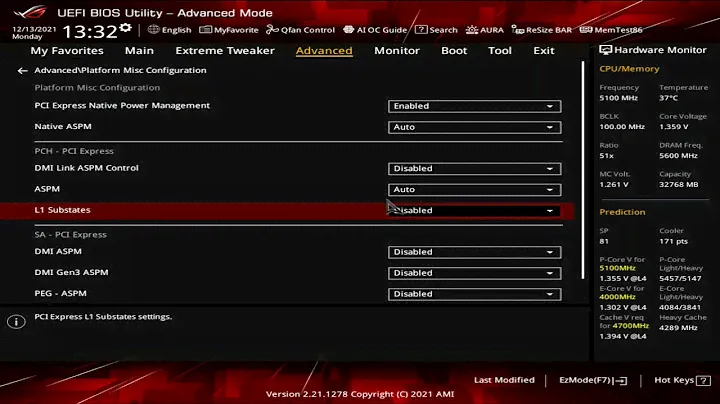Open MyFavorite from the top toolbar
This screenshot has height=404, width=720.
tap(229, 30)
